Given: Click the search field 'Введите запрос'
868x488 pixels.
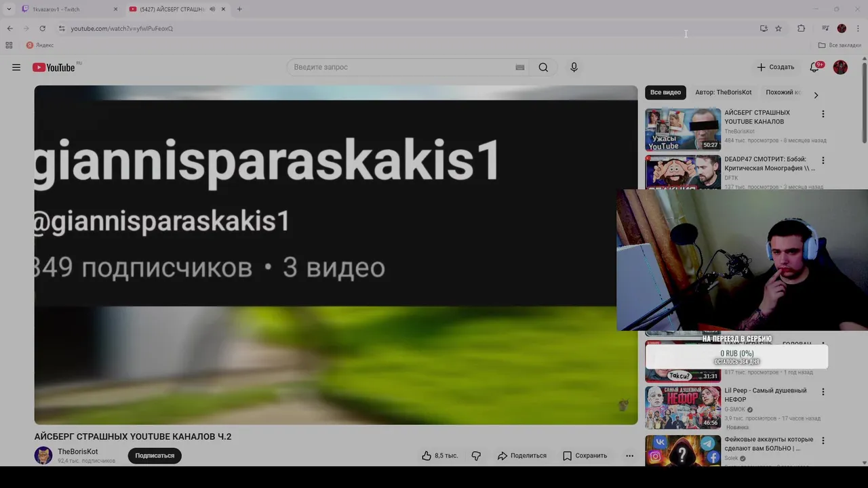Looking at the screenshot, I should (x=403, y=67).
